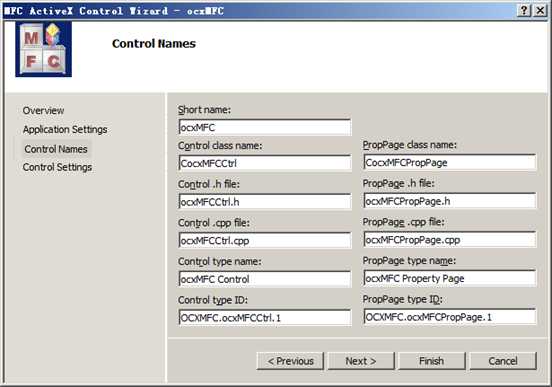
Task: Click the 'Short name:' label
Action: point(204,110)
